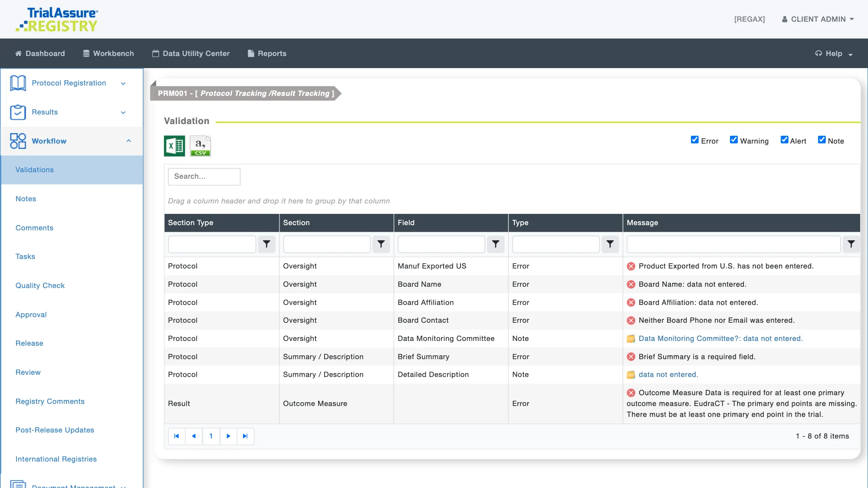Open the Field column filter menu
Screen dimensions: 868x488
pos(496,244)
